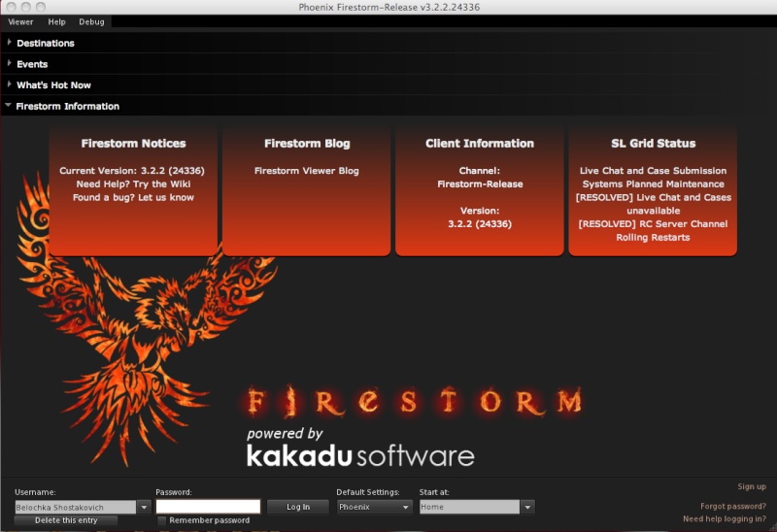Click the Firestorm Notices card heading
Screen dimensions: 777x532
tap(133, 143)
